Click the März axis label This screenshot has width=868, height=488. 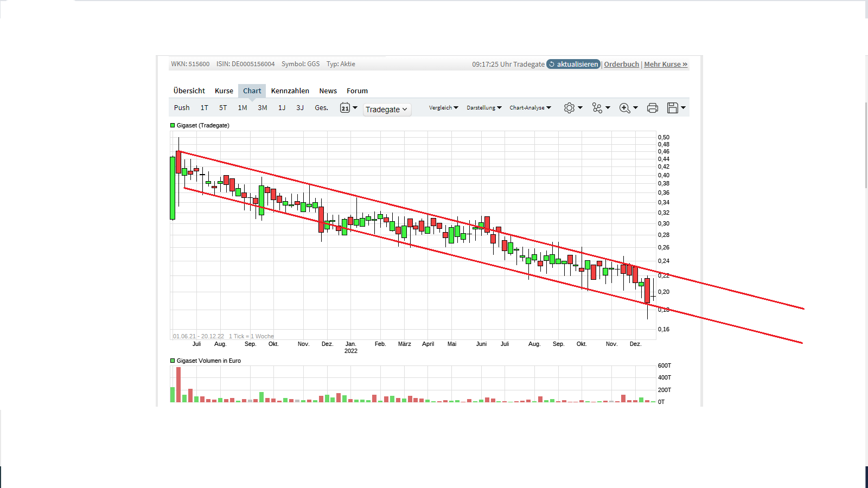point(405,344)
